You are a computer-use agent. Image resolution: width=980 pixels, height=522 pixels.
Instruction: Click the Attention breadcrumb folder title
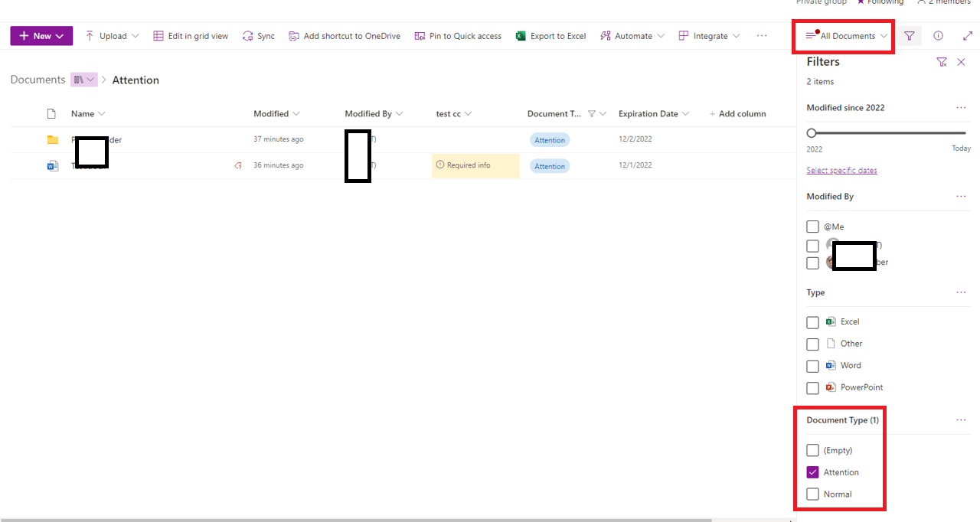coord(136,80)
